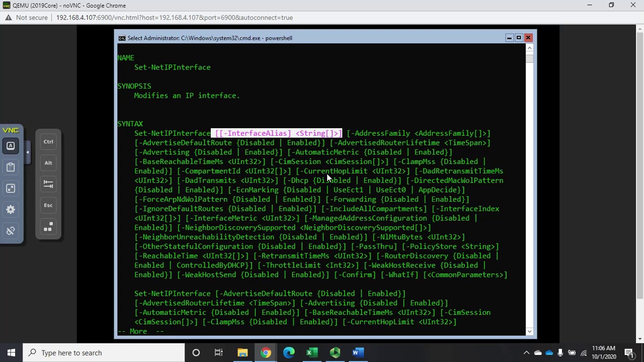Click the "NAME" heading
The width and height of the screenshot is (644, 362).
[126, 58]
